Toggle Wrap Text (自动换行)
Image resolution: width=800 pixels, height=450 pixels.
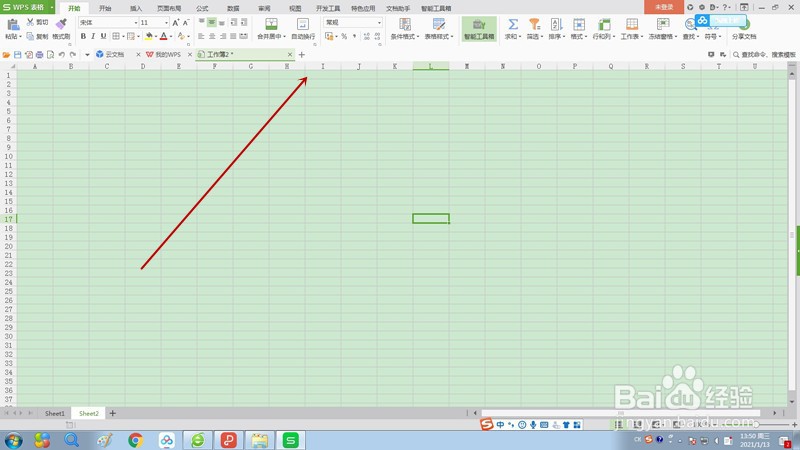[x=303, y=29]
